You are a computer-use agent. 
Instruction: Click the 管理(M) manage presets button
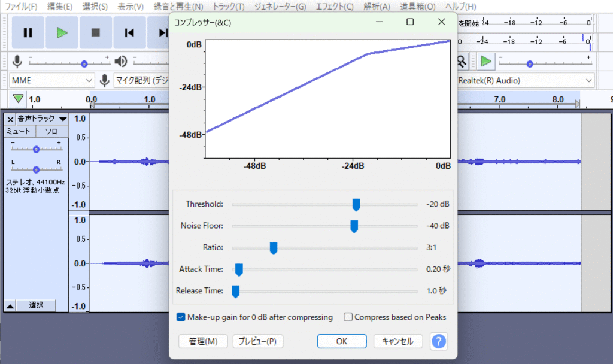(203, 341)
